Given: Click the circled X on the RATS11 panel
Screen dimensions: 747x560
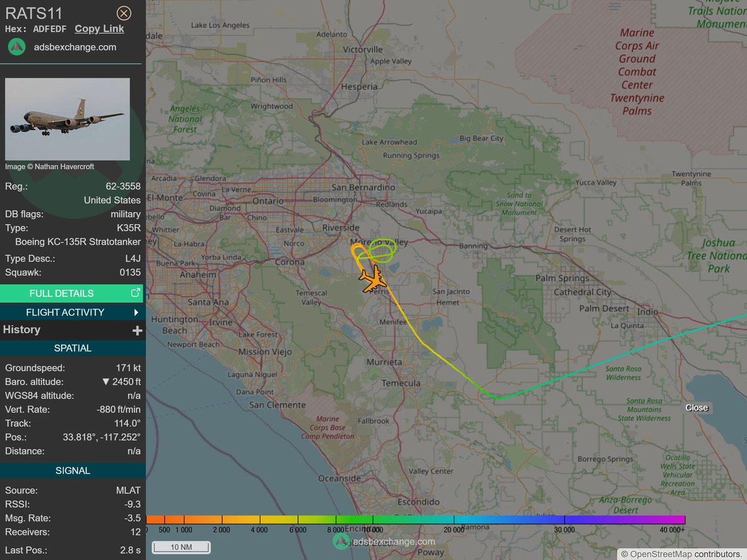Looking at the screenshot, I should pyautogui.click(x=123, y=13).
